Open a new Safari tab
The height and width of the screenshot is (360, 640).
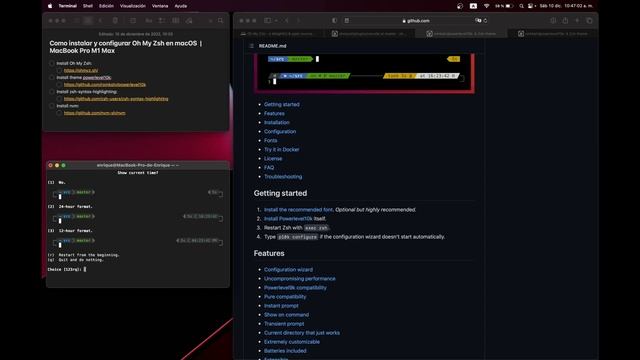point(577,20)
